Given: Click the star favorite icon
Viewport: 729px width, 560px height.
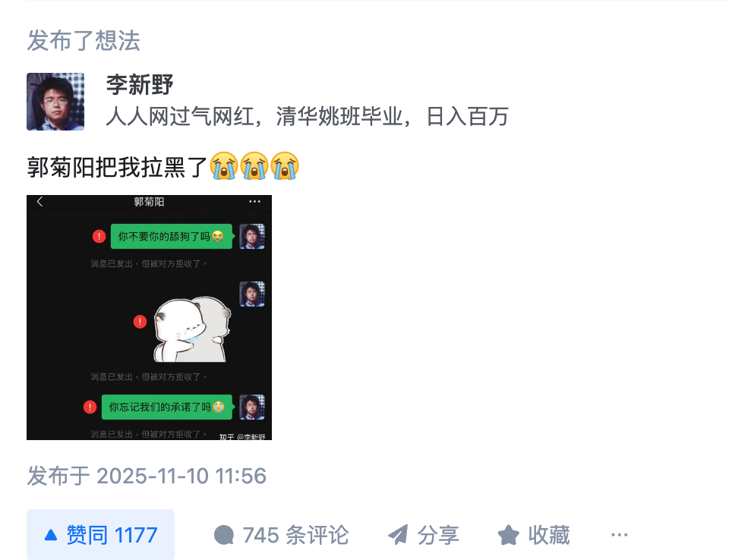Looking at the screenshot, I should coord(509,535).
